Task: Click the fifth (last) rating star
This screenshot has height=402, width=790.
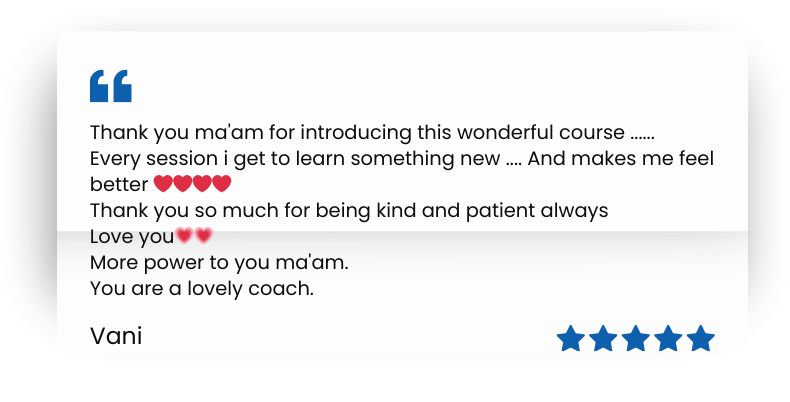Action: [x=701, y=339]
